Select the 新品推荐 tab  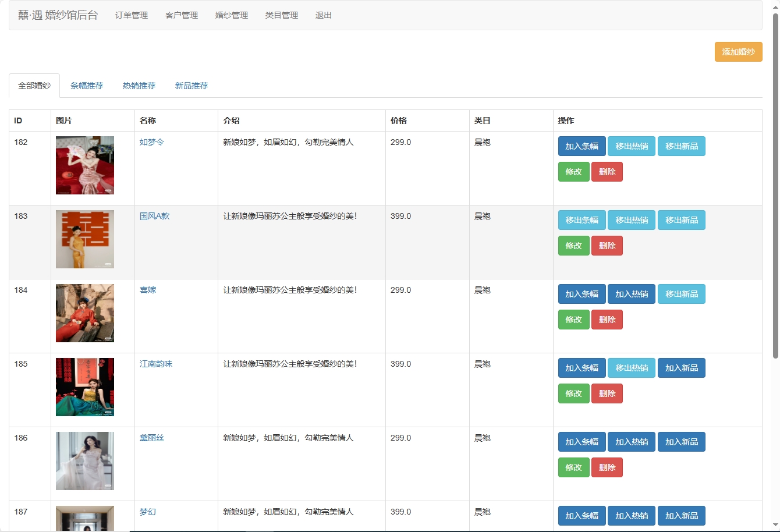pos(192,86)
